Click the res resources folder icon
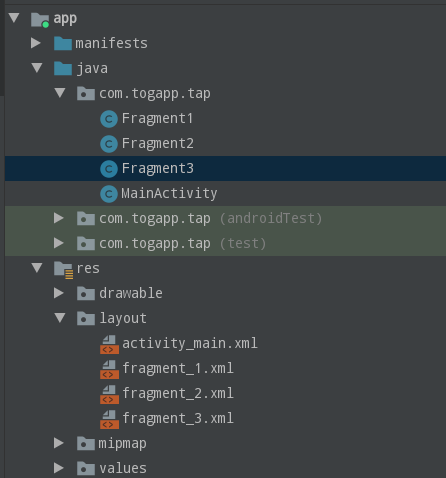Screen dimensions: 446x478 pos(63,270)
